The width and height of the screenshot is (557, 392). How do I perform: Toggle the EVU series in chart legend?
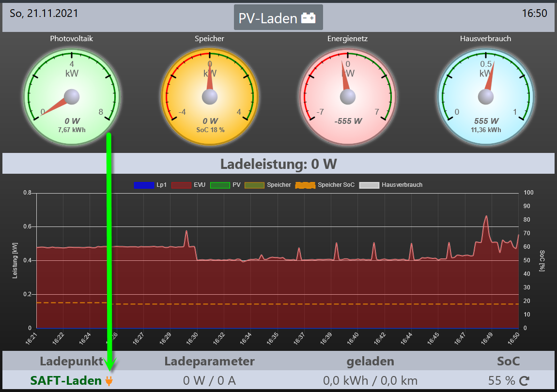tap(188, 185)
